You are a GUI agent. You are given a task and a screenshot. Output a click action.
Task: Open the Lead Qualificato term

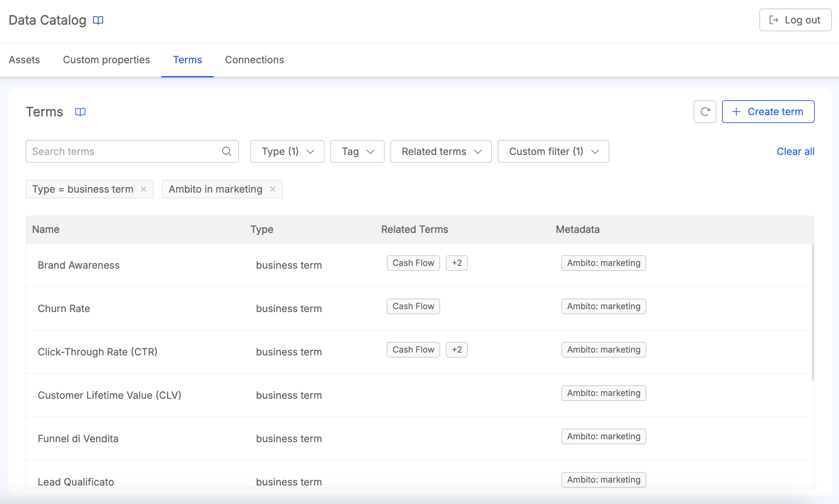click(76, 482)
